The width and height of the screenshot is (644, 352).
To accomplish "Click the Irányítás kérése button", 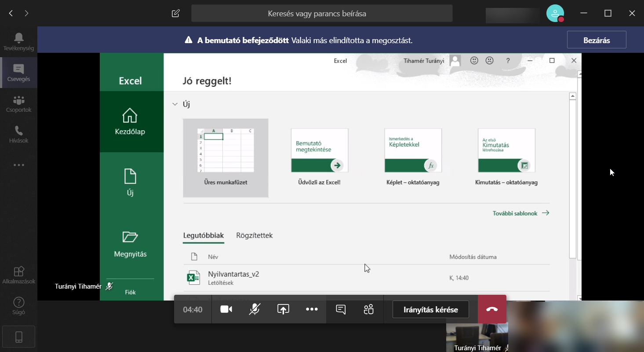I will pyautogui.click(x=430, y=309).
